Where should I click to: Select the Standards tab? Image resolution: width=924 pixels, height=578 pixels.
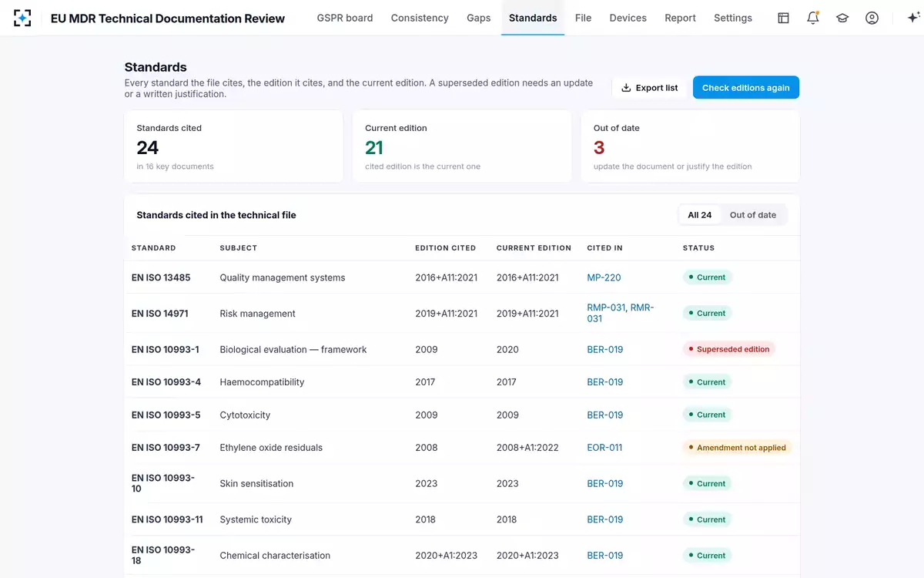pyautogui.click(x=533, y=18)
